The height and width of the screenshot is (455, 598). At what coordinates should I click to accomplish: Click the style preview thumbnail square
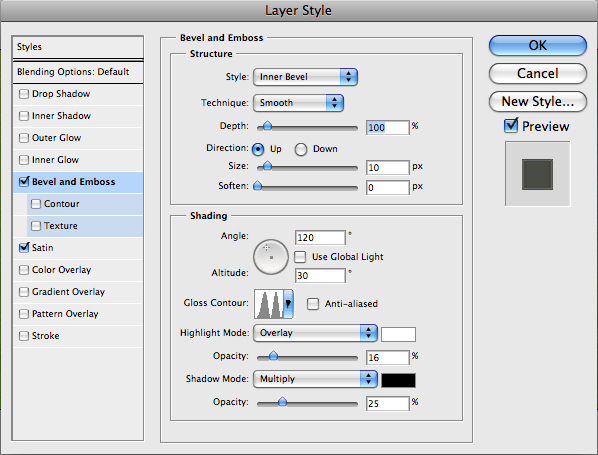point(537,174)
